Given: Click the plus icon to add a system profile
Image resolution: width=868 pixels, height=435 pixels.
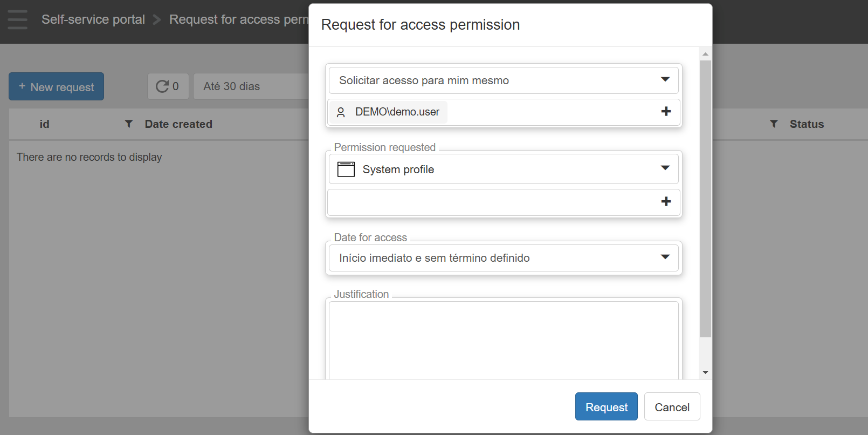Looking at the screenshot, I should (666, 202).
